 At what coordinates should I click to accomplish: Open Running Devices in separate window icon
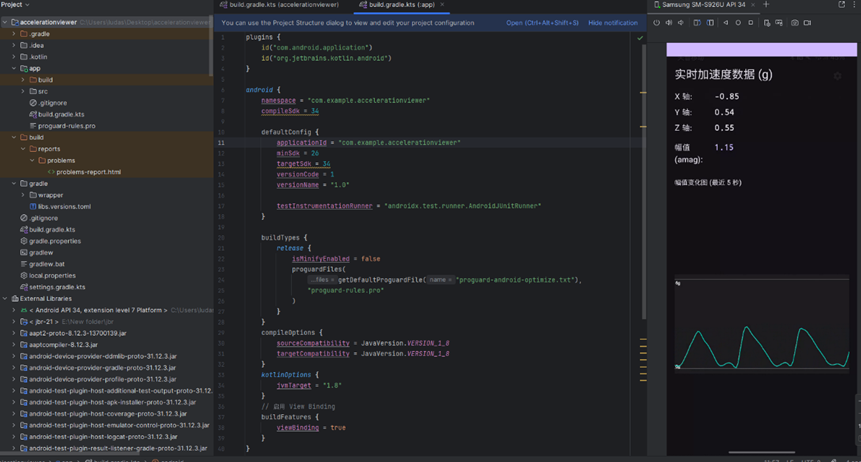[x=841, y=4]
